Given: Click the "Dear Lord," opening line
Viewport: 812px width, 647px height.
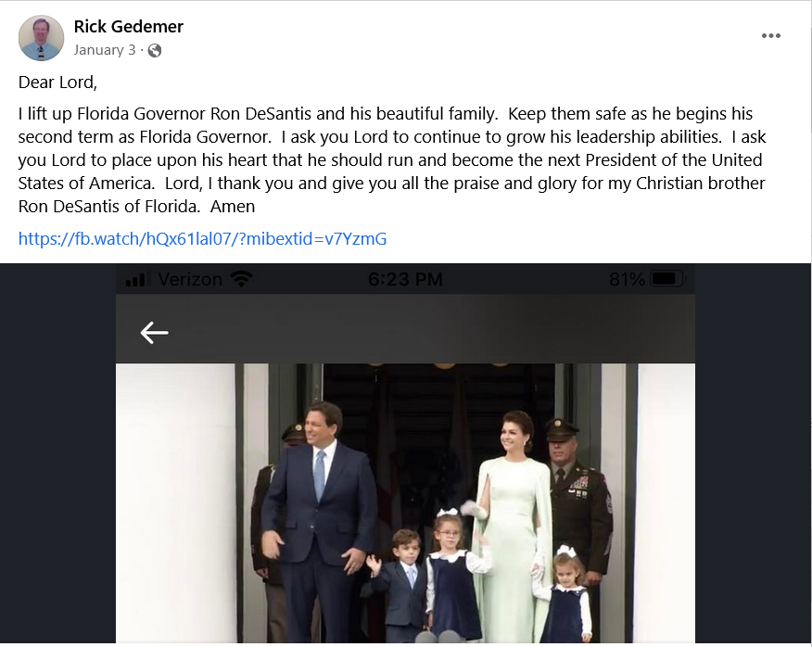Looking at the screenshot, I should click(x=57, y=82).
